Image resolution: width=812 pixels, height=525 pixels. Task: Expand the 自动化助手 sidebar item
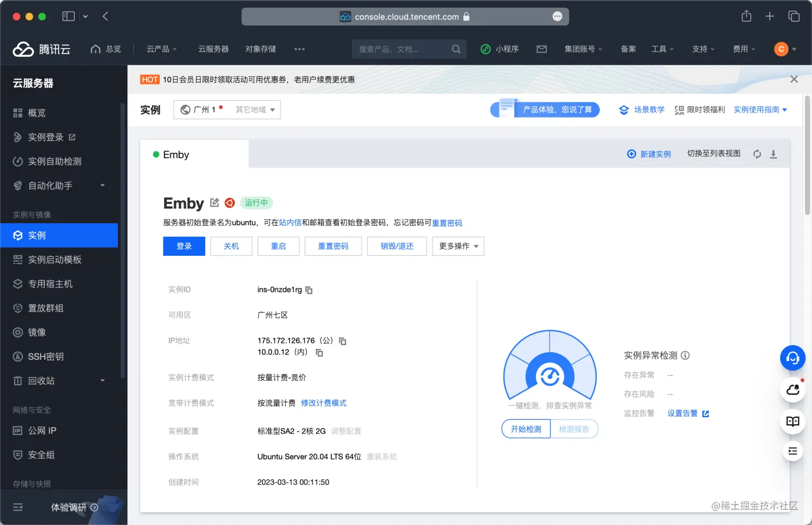[x=59, y=185]
